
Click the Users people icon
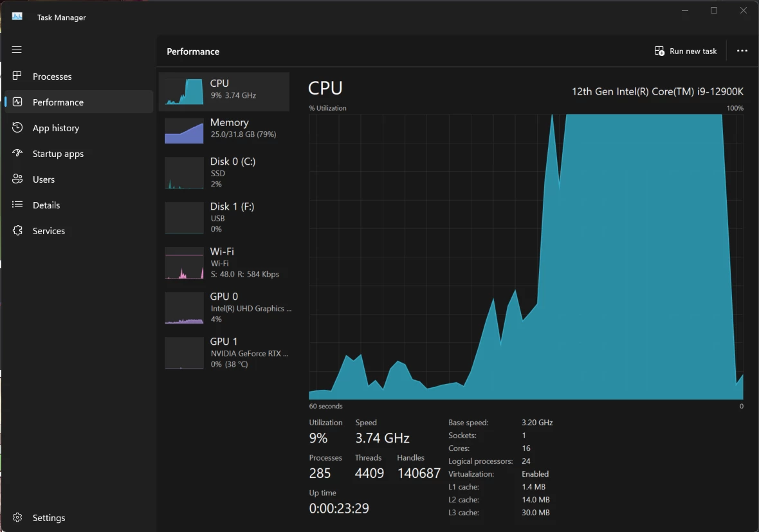click(17, 179)
